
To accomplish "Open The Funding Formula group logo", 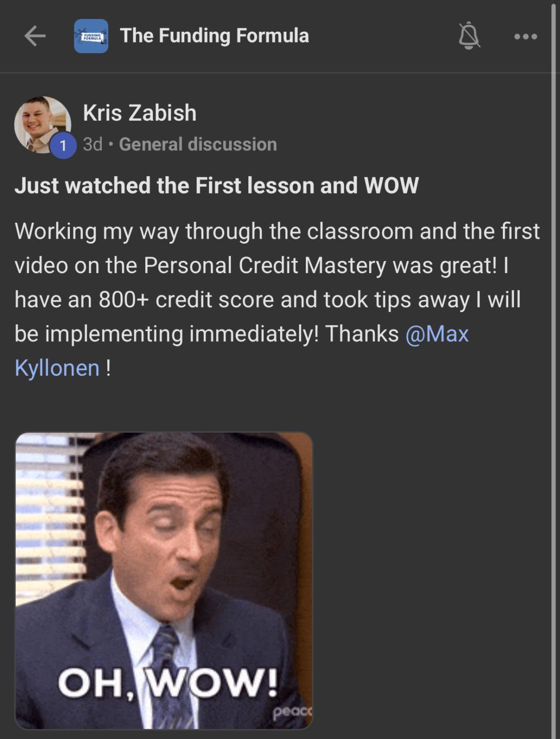I will (x=91, y=36).
